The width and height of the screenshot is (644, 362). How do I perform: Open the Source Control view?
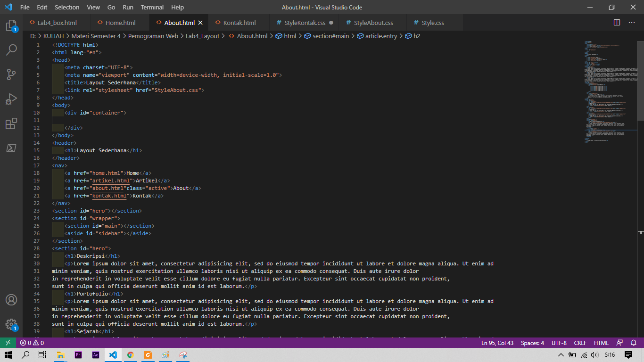click(11, 74)
